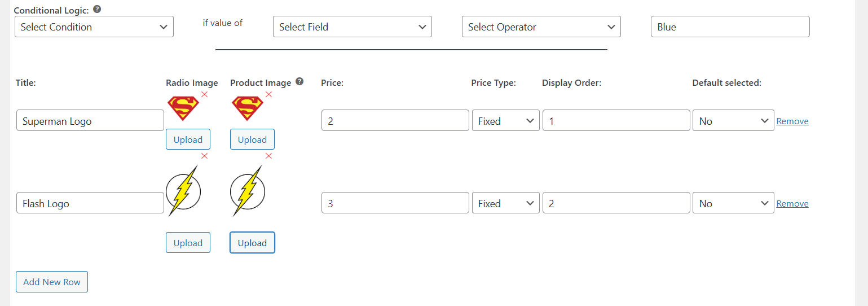Click the Add New Row button
868x306 pixels.
[x=52, y=282]
